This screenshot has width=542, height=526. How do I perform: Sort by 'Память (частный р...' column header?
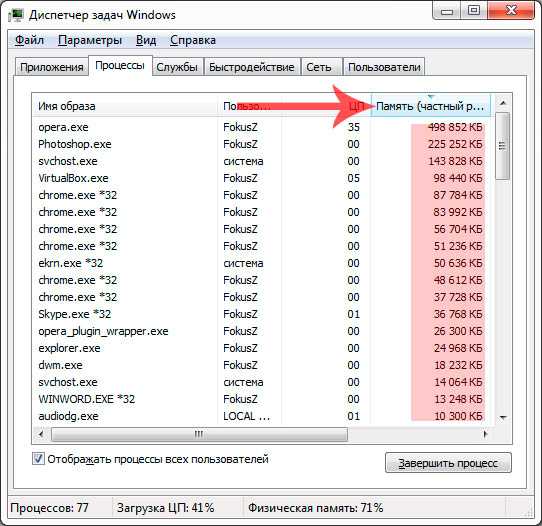431,106
